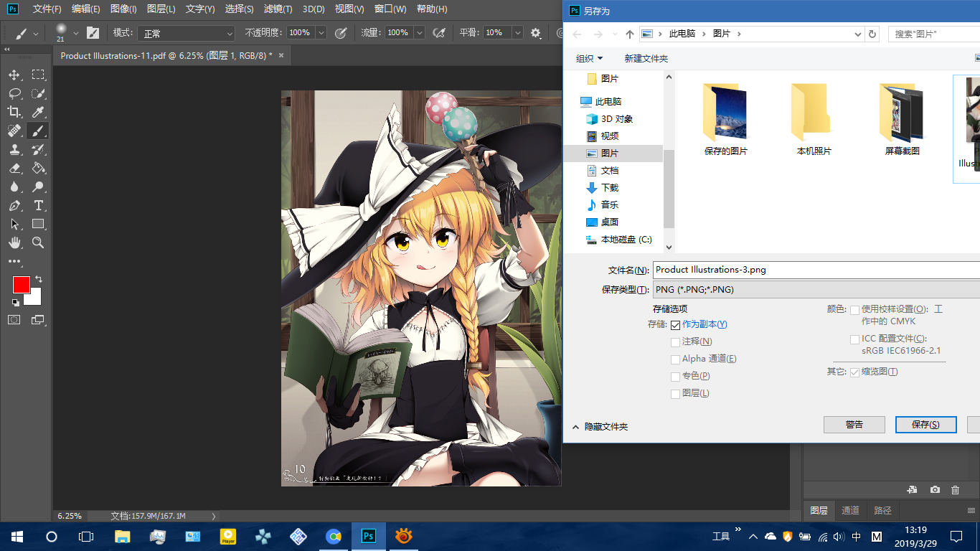Select the Eyedropper tool

38,112
